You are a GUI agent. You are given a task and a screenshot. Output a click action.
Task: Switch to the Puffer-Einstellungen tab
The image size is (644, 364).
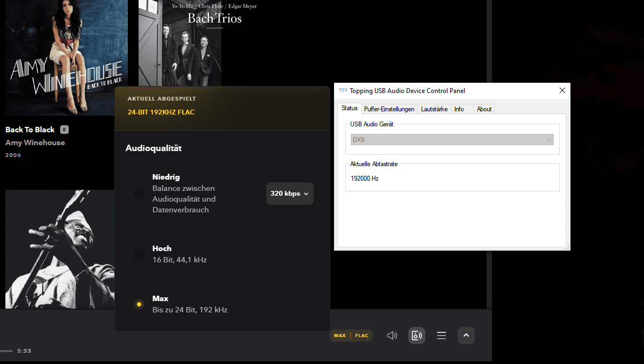389,109
